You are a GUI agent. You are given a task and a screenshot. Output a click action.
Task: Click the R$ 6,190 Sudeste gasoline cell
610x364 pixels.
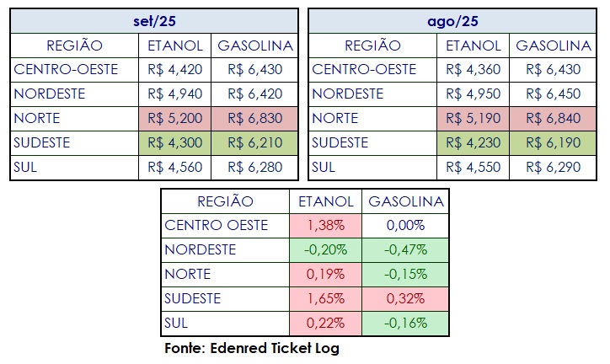tap(553, 142)
